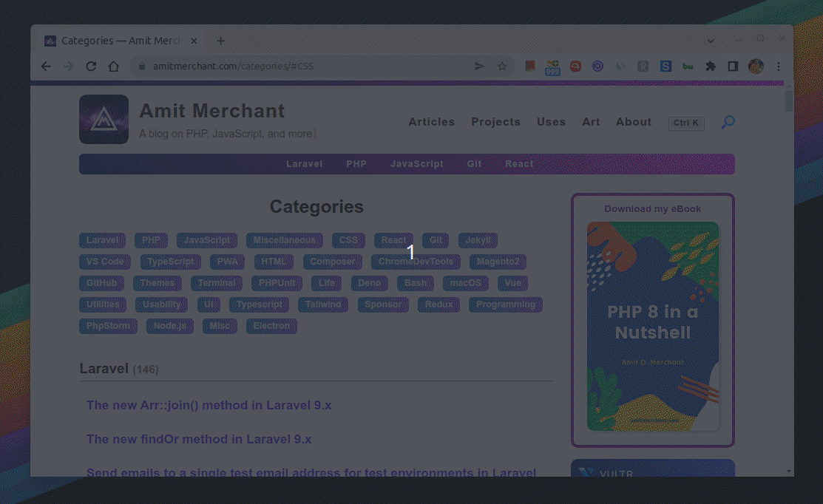Open Projects in the site navigation
Viewport: 823px width, 504px height.
495,122
